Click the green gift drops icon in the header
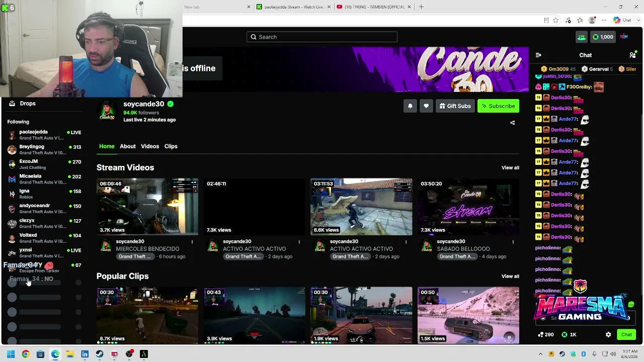Screen dimensions: 644x362 (x=581, y=37)
